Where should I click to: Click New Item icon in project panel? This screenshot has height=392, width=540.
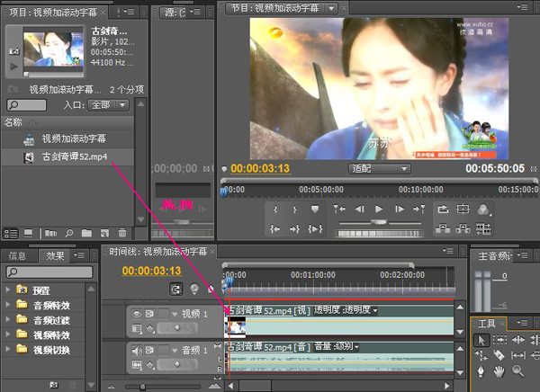click(x=104, y=234)
